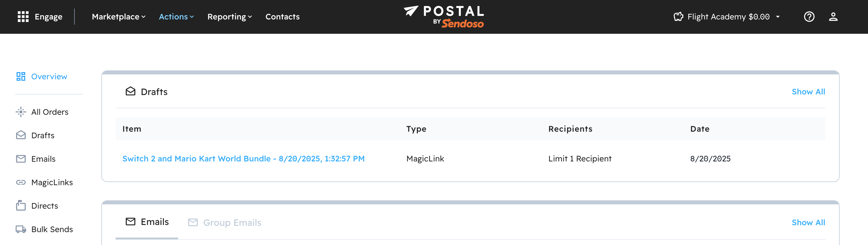Open Bulk Sends in sidebar
868x245 pixels.
(x=52, y=230)
